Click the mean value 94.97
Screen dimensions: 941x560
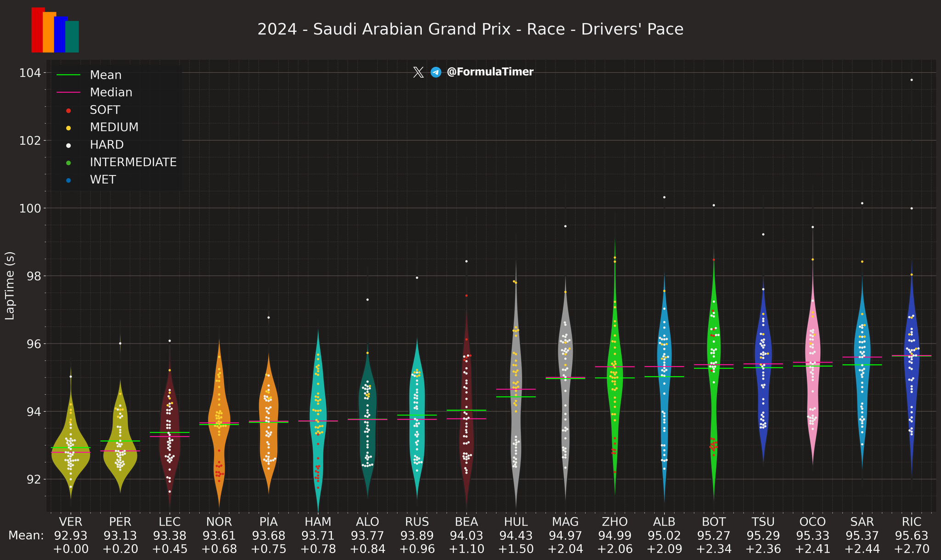566,536
